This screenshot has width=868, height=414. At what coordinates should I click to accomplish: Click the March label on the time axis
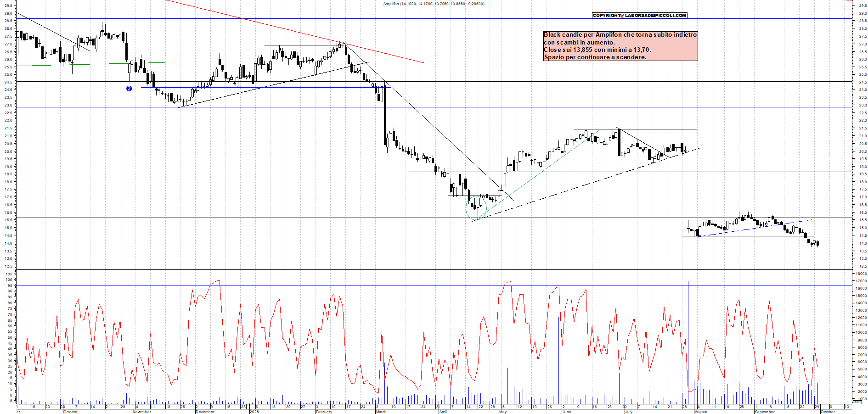[x=381, y=412]
